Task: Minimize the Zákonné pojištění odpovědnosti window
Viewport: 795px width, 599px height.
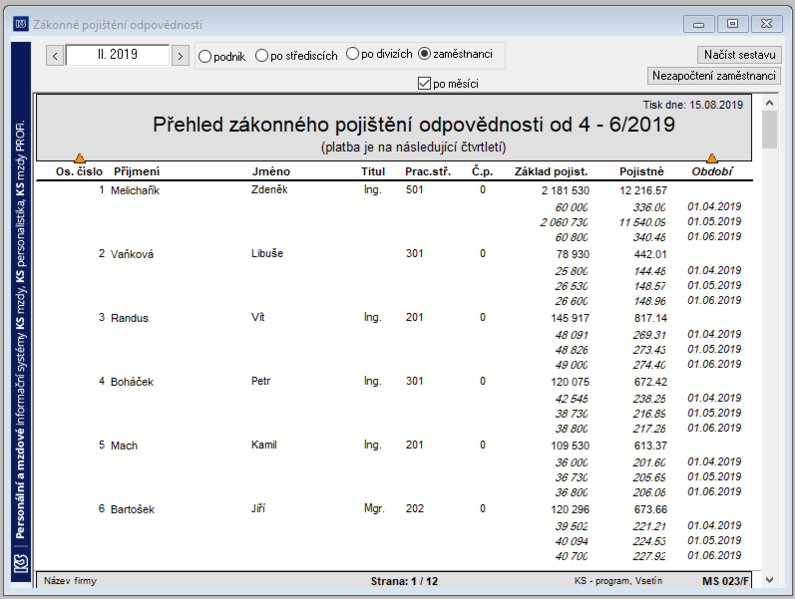Action: coord(699,24)
